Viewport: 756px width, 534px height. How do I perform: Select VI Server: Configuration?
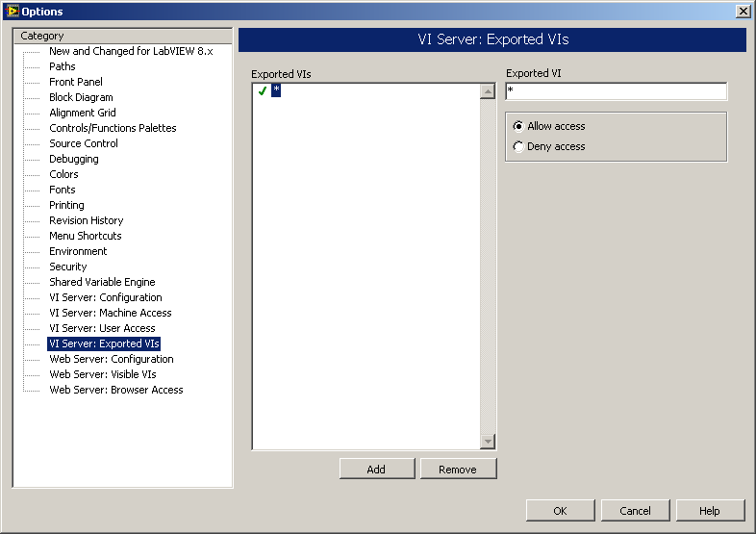(106, 298)
